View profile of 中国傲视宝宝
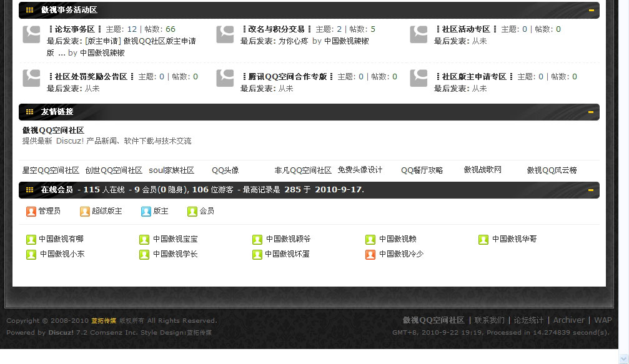Viewport: 629px width, 364px height. 176,239
